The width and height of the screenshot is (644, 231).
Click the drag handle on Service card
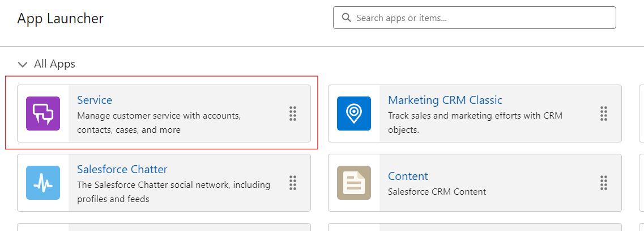click(x=293, y=114)
